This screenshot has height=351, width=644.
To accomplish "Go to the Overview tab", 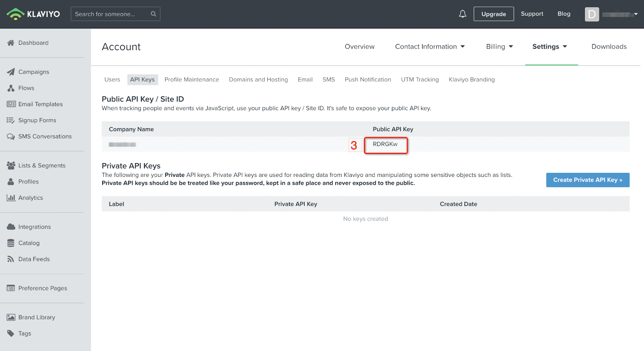I will coord(359,47).
